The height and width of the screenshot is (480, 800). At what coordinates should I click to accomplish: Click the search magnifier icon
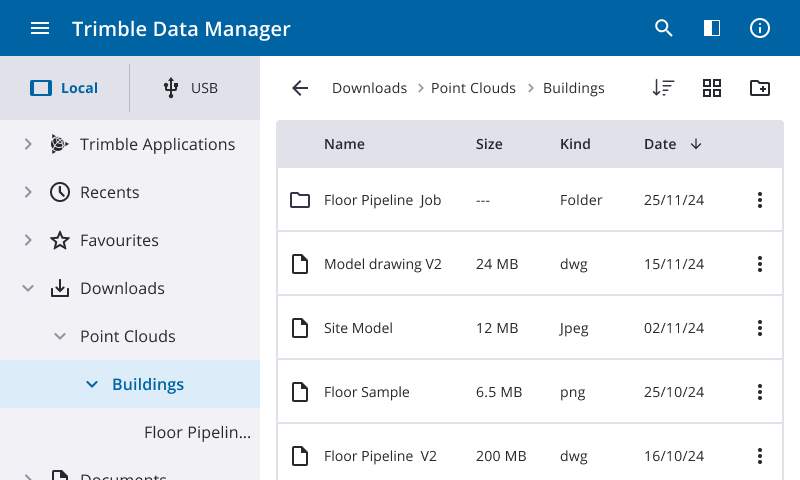click(664, 28)
